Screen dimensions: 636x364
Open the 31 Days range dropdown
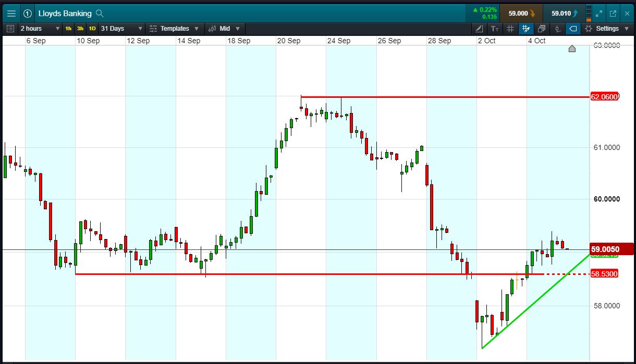pos(122,29)
